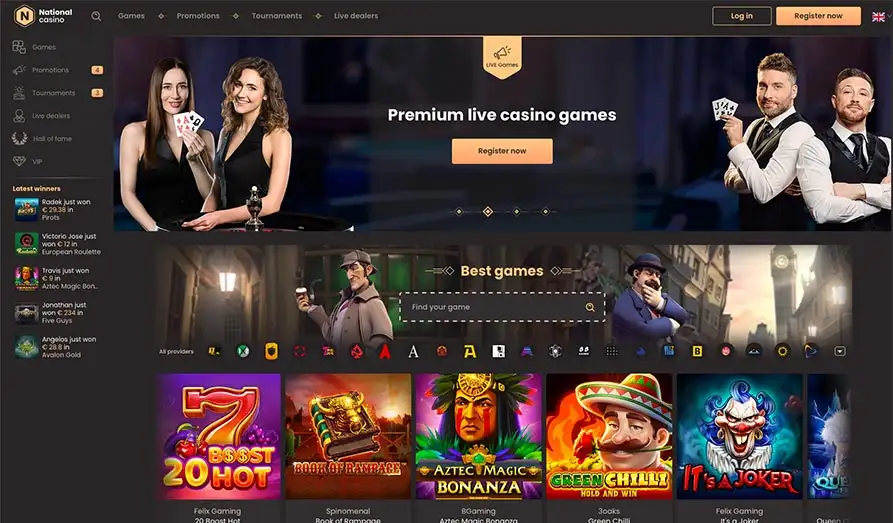Go to the first banner slide dot

[459, 211]
